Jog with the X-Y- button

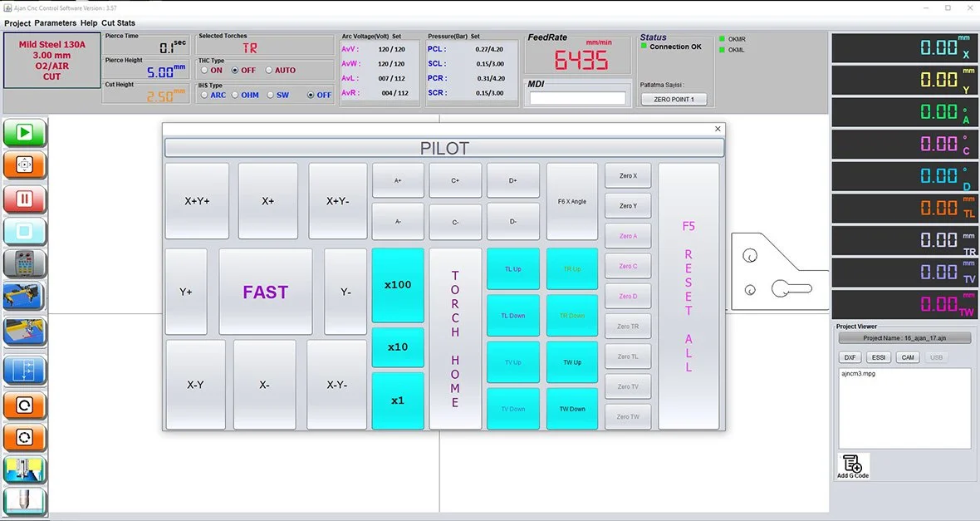pyautogui.click(x=337, y=385)
